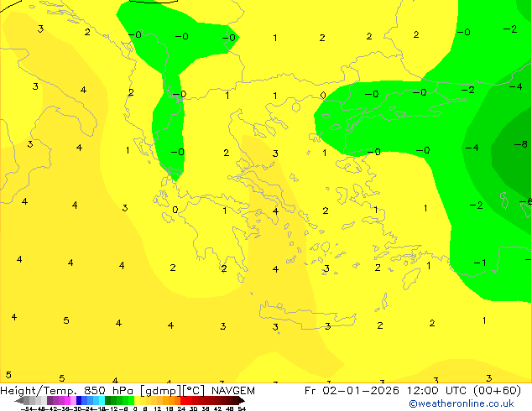
Task: Click the '24' tick label on the legend scale
Action: 181,408
